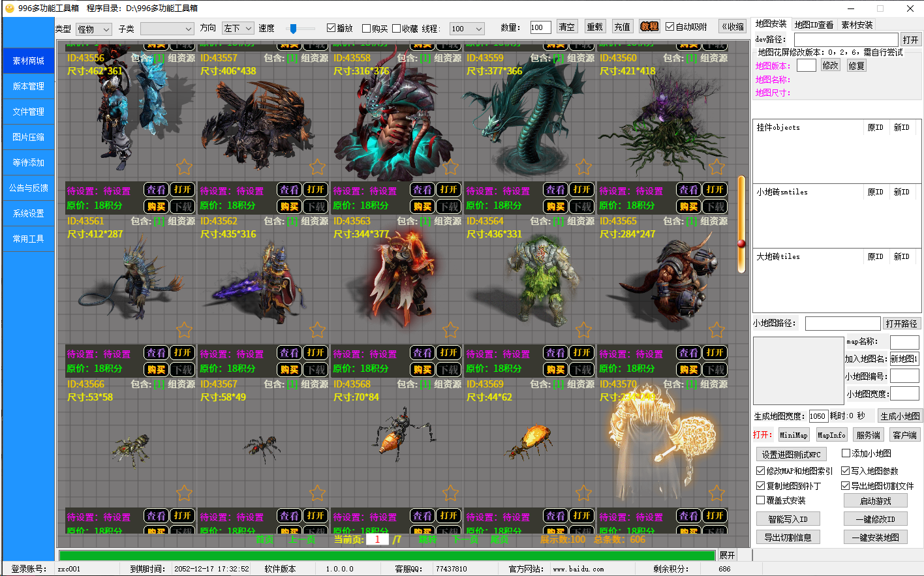
Task: Click 查看 icon below spider ID:43566
Action: [156, 516]
